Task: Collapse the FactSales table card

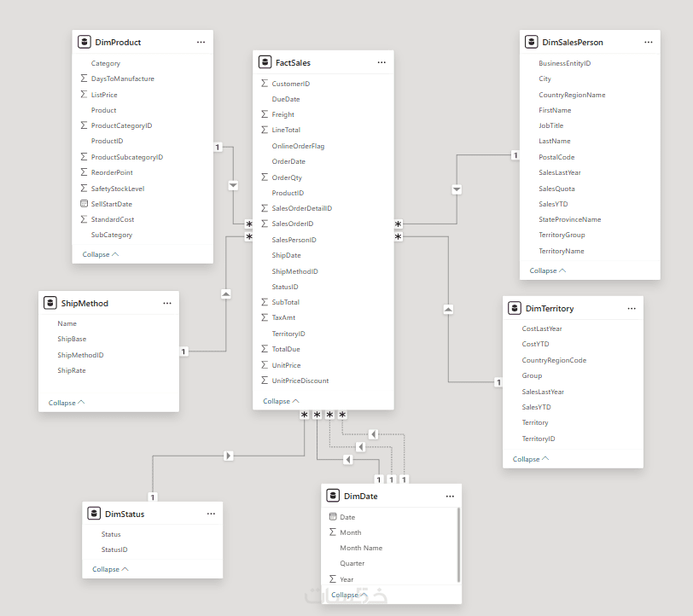Action: pos(281,401)
